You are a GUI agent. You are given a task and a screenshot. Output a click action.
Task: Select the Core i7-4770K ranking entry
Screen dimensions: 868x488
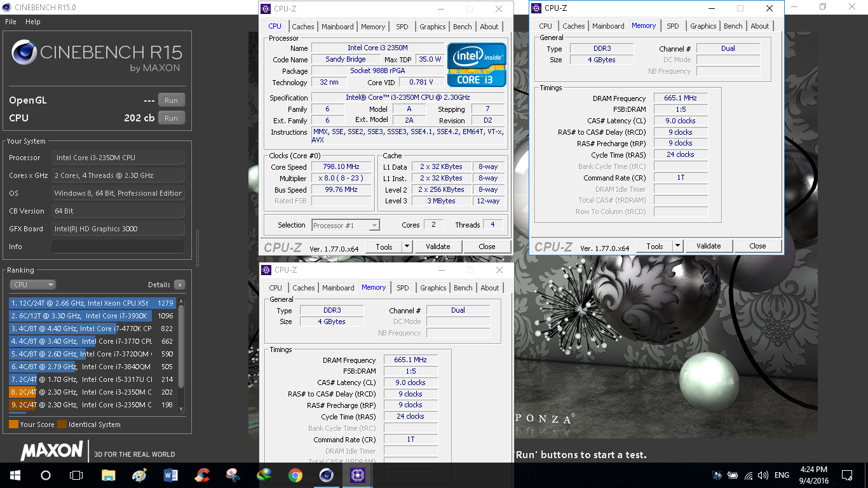(92, 329)
